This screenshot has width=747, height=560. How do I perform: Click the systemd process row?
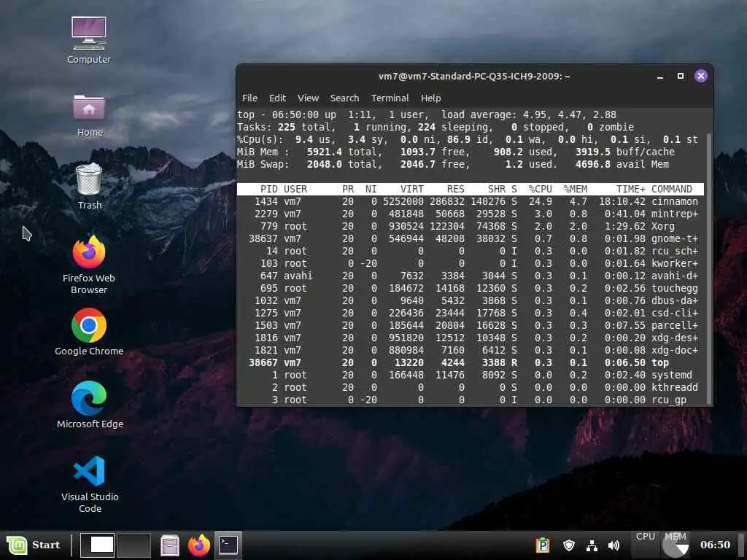click(x=471, y=375)
